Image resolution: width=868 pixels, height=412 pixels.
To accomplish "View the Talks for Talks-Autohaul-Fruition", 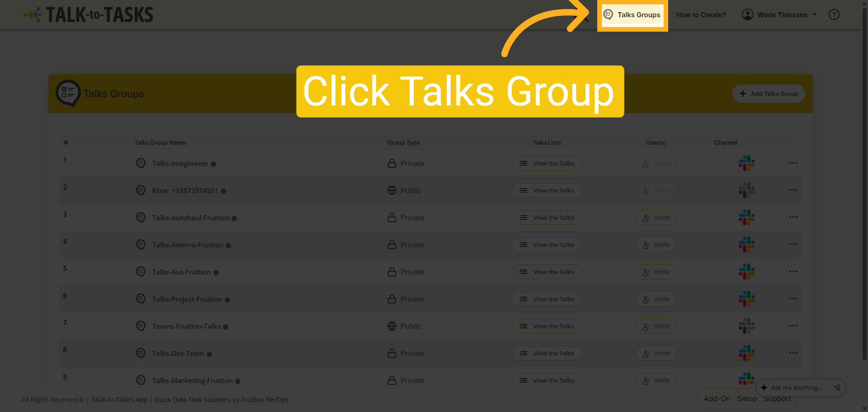I will 547,218.
